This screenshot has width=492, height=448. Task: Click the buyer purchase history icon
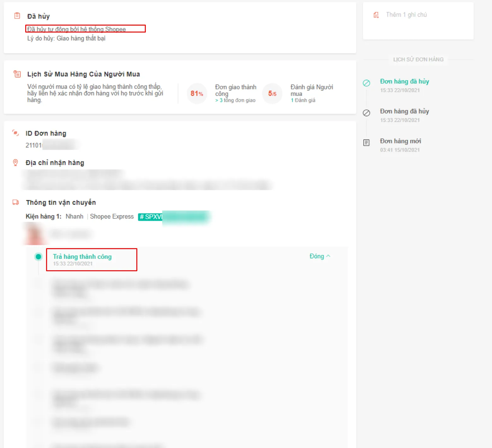[x=17, y=74]
